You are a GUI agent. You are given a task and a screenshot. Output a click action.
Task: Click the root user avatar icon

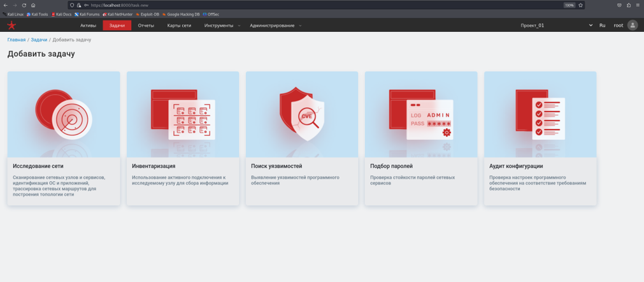click(633, 26)
